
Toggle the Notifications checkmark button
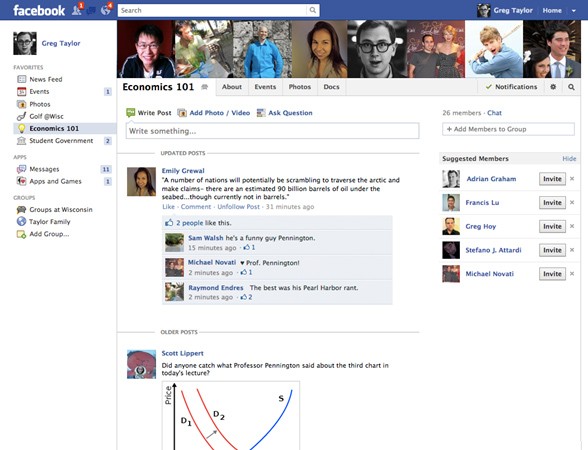click(x=512, y=87)
